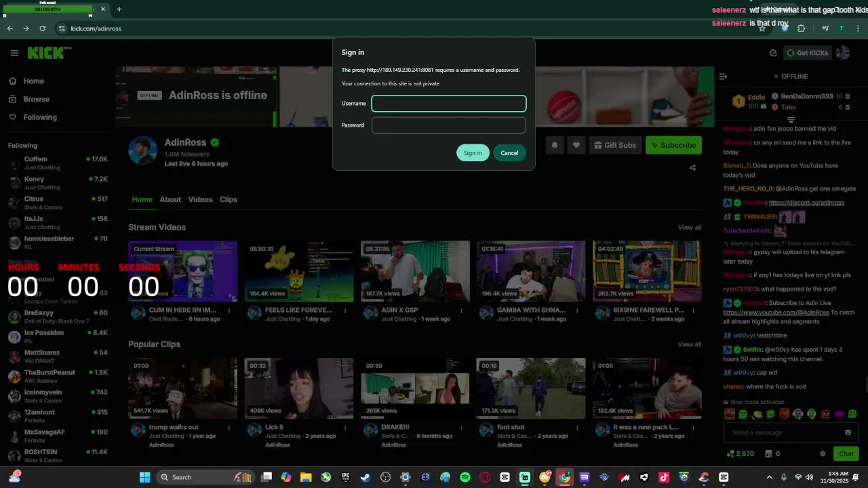The height and width of the screenshot is (488, 868).
Task: Click the green Chat send button
Action: click(846, 453)
